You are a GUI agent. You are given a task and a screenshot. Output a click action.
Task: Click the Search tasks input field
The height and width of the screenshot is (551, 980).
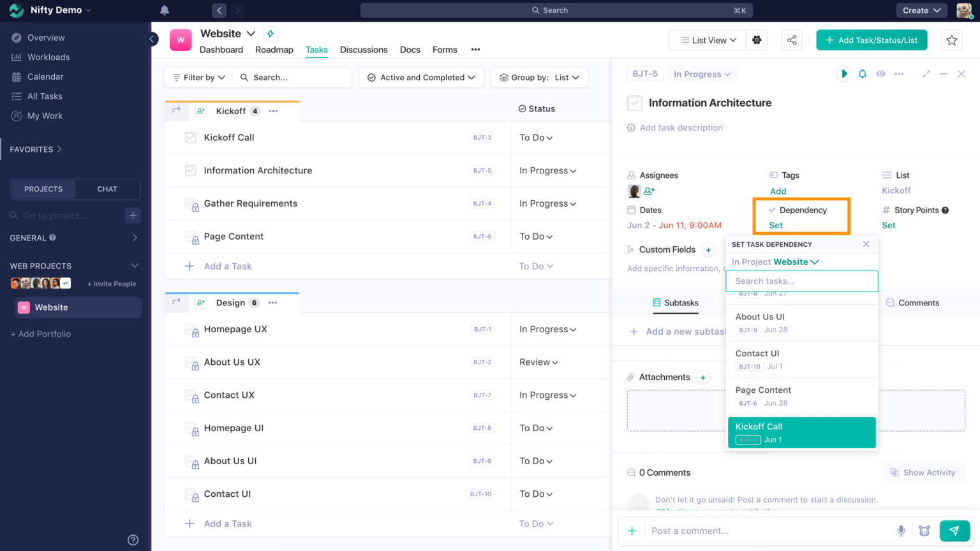click(x=801, y=281)
